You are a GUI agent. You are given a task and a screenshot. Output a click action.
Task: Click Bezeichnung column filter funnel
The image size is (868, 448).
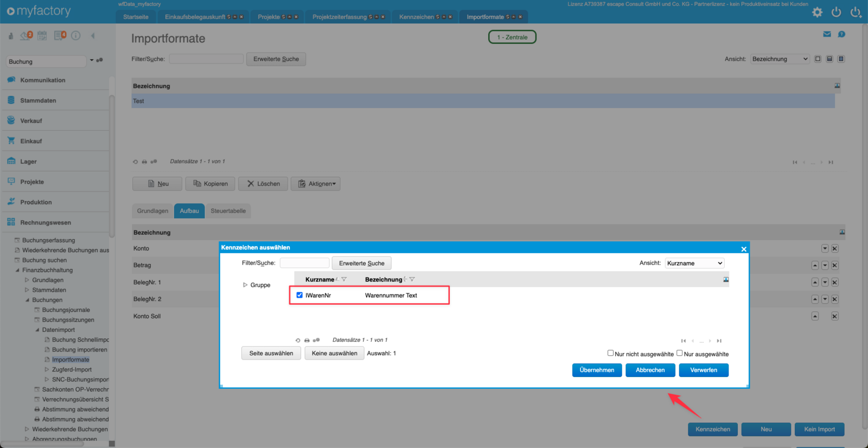412,279
